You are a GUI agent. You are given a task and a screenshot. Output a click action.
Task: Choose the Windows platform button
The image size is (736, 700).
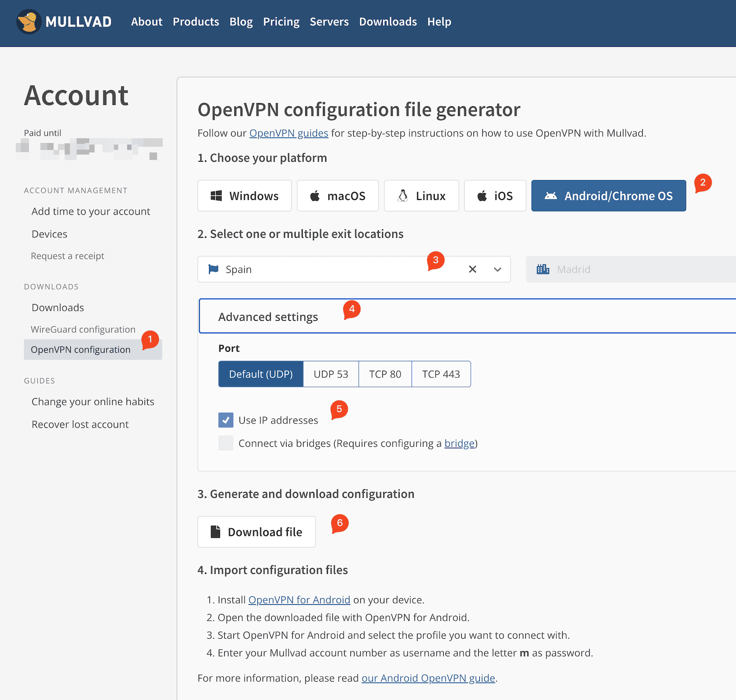(245, 196)
